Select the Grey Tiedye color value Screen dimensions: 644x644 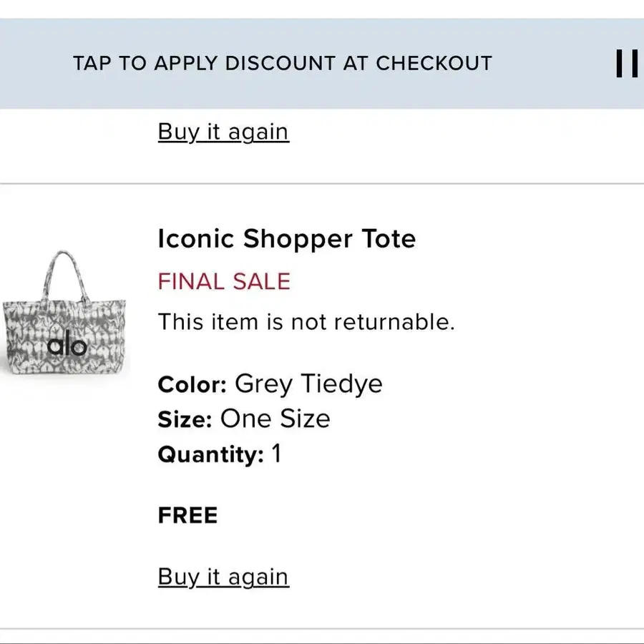click(x=308, y=384)
